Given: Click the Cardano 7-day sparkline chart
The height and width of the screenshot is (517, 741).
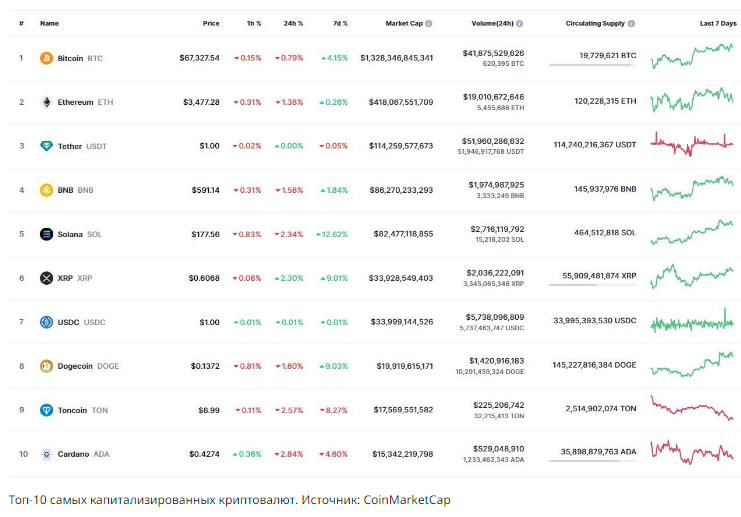Looking at the screenshot, I should pyautogui.click(x=692, y=452).
